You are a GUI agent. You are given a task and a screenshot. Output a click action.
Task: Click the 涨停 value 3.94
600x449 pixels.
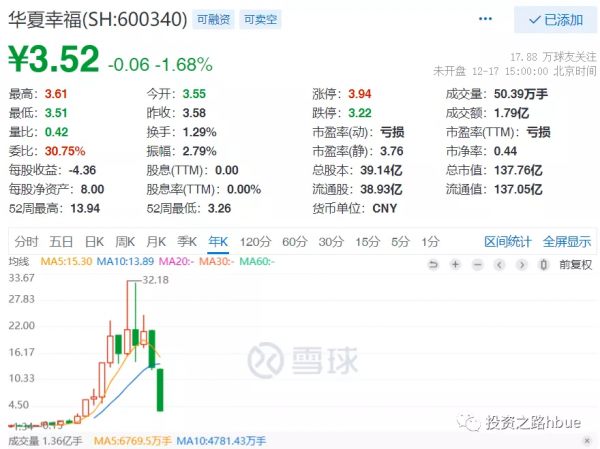[360, 94]
